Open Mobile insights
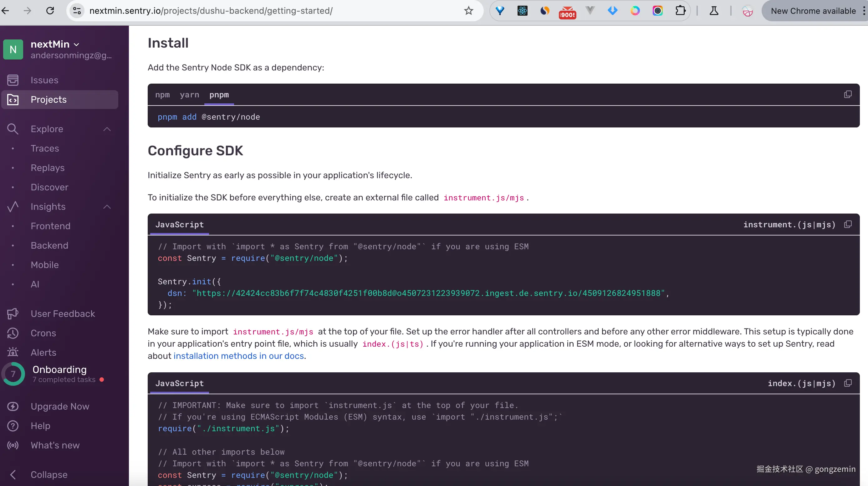This screenshot has width=868, height=486. tap(45, 265)
